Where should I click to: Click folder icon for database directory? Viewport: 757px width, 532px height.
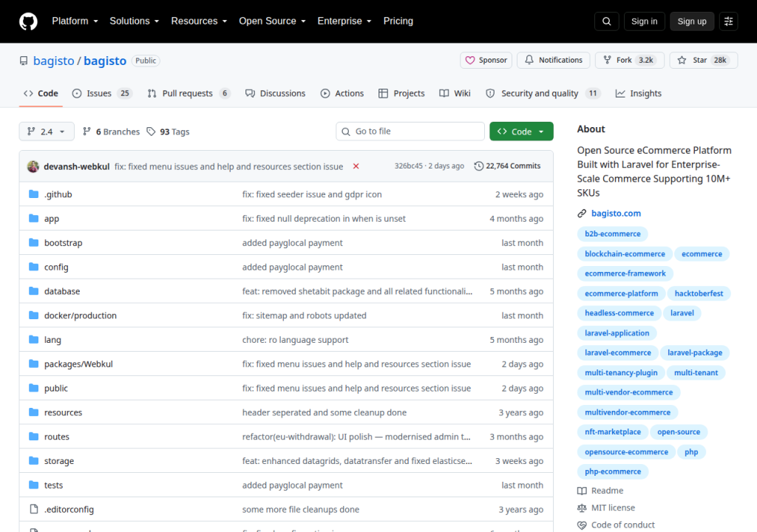tap(33, 290)
